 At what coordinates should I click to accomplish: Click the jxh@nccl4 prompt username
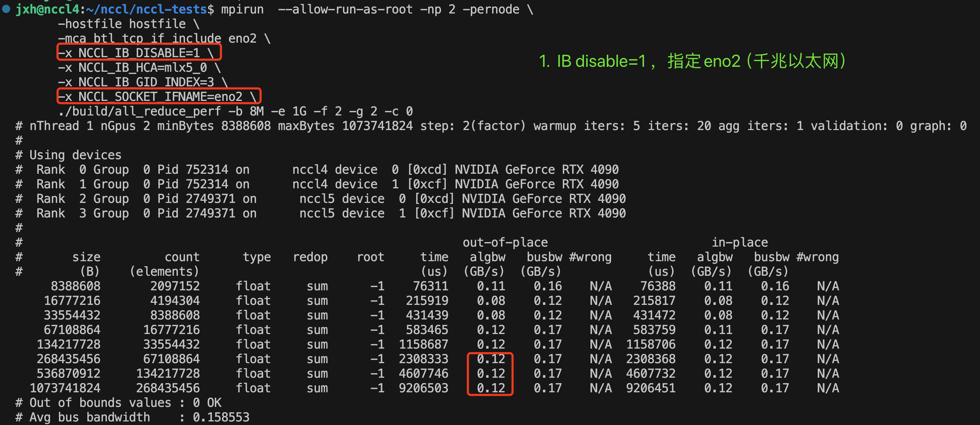coord(47,9)
